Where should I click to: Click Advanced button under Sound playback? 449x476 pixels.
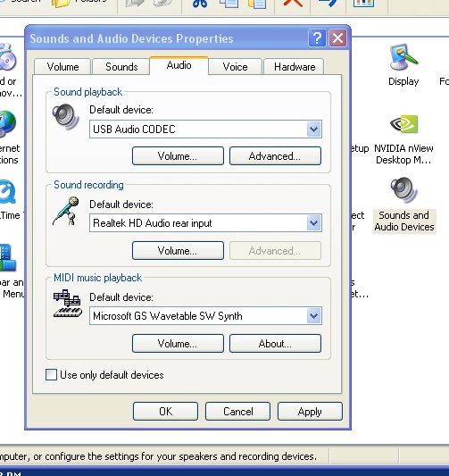click(275, 156)
